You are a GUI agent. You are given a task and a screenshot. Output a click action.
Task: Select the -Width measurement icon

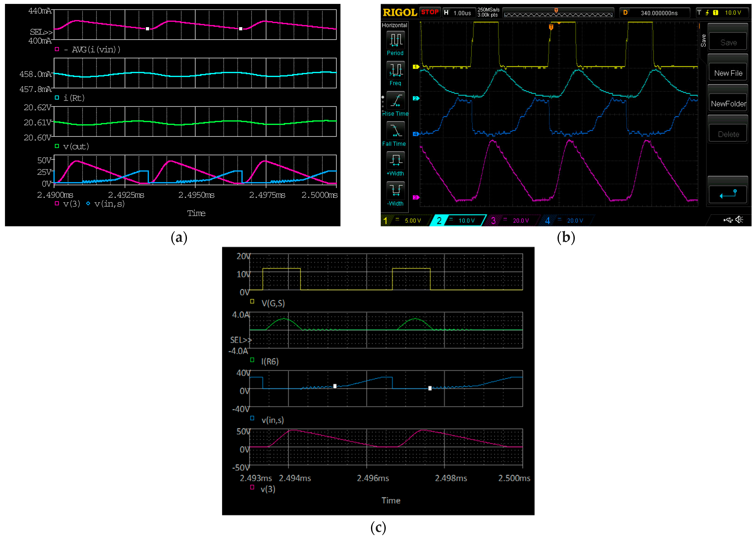point(395,190)
